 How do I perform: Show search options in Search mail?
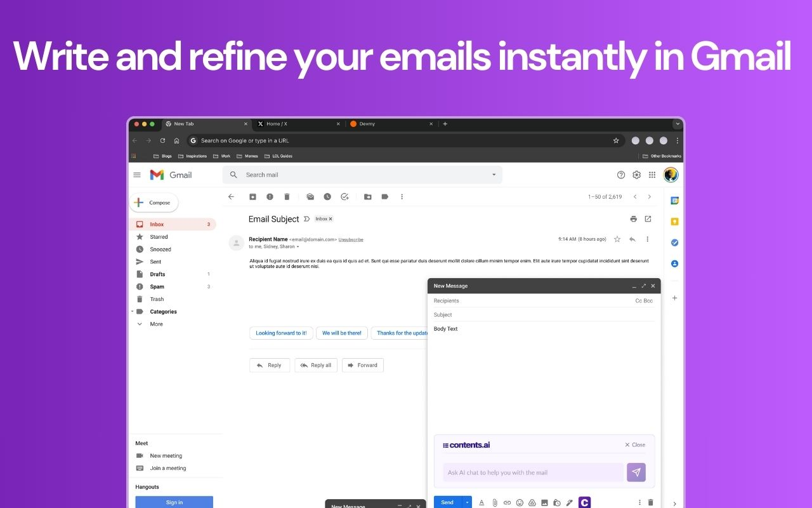494,175
